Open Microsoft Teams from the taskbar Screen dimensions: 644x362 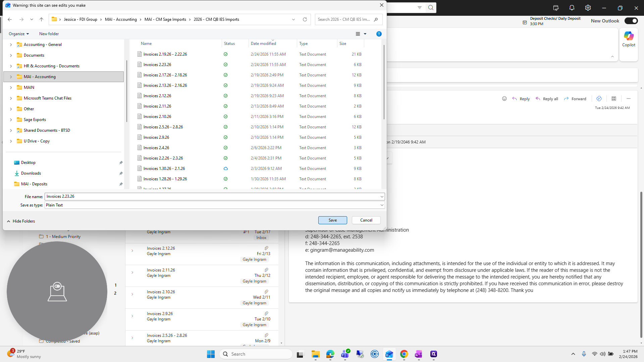(345, 354)
